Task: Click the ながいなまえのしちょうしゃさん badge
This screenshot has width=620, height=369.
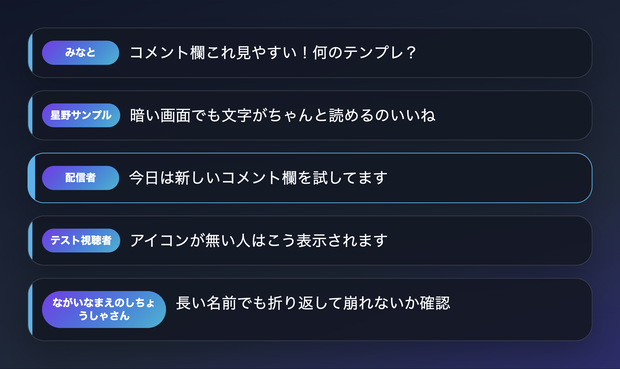Action: 104,309
